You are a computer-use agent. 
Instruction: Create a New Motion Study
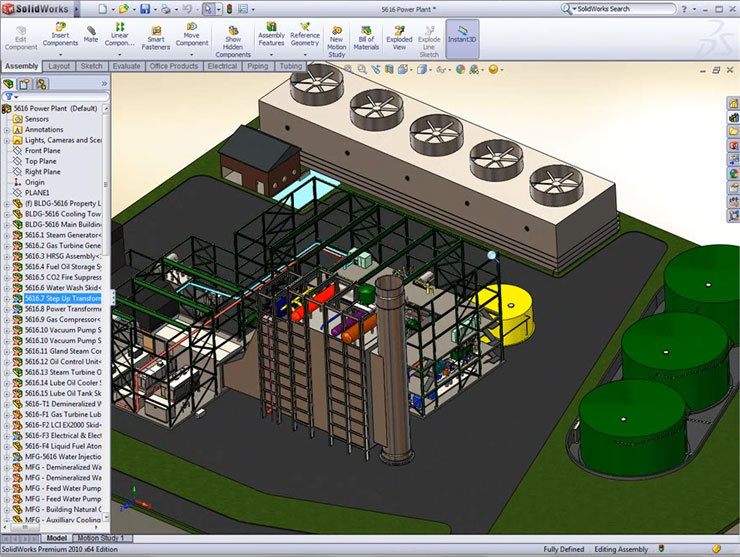(336, 42)
